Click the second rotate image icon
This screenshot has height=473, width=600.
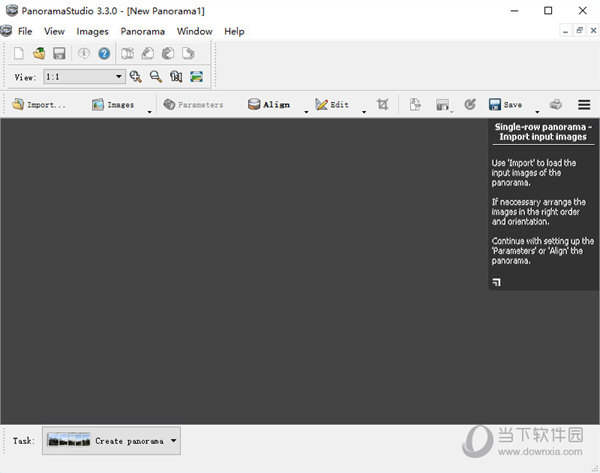148,53
